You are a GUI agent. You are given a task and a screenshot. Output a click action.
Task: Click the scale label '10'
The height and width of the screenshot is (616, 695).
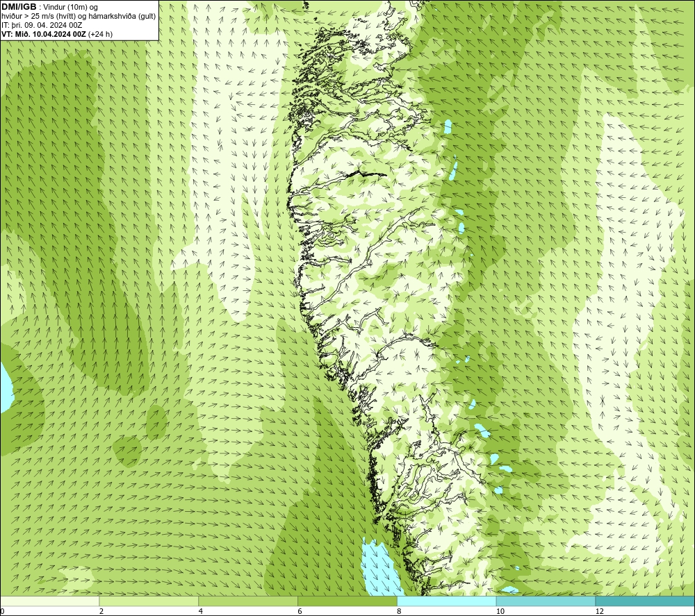click(500, 611)
